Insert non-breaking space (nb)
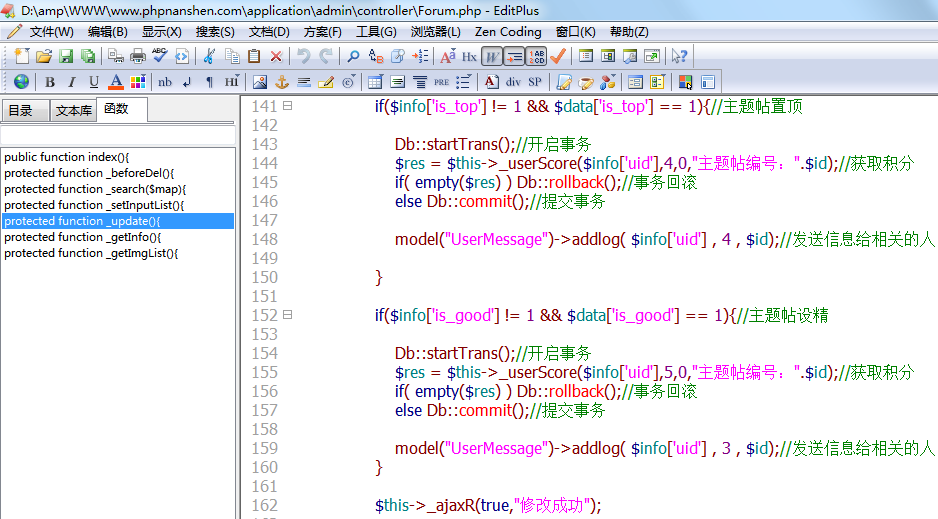The width and height of the screenshot is (938, 519). [165, 82]
